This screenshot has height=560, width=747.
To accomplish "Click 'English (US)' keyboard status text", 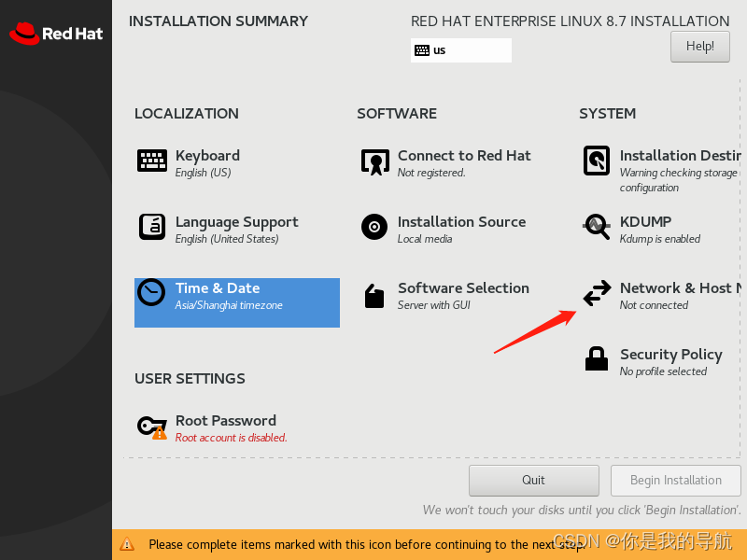I will 203,173.
